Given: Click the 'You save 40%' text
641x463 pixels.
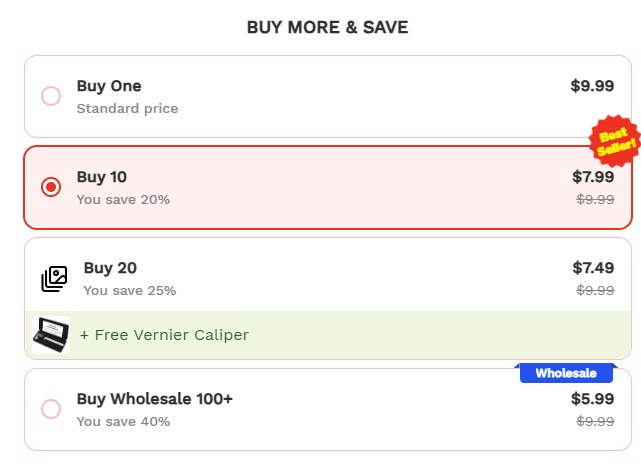Looking at the screenshot, I should click(123, 422).
